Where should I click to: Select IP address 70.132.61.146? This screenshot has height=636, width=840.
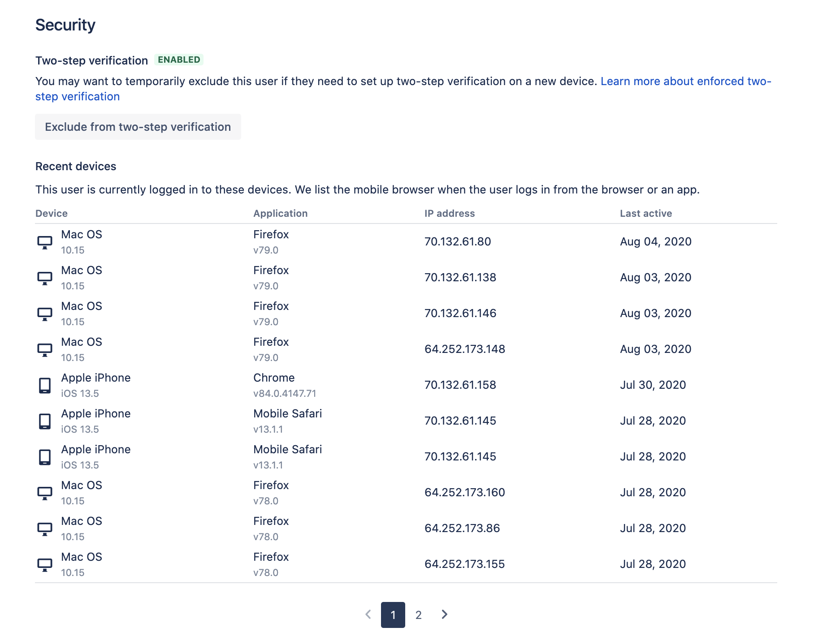460,313
